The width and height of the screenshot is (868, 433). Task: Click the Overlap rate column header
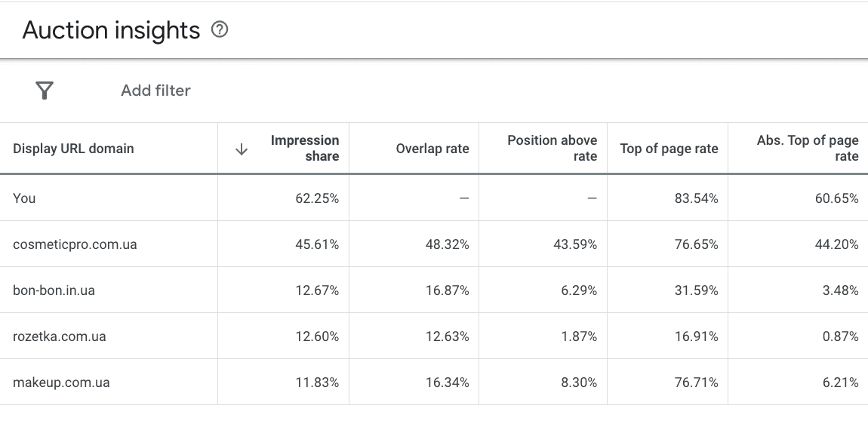coord(432,149)
